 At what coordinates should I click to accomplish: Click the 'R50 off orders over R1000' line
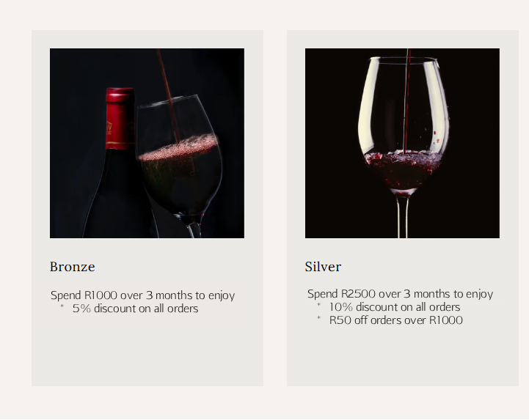pyautogui.click(x=395, y=320)
